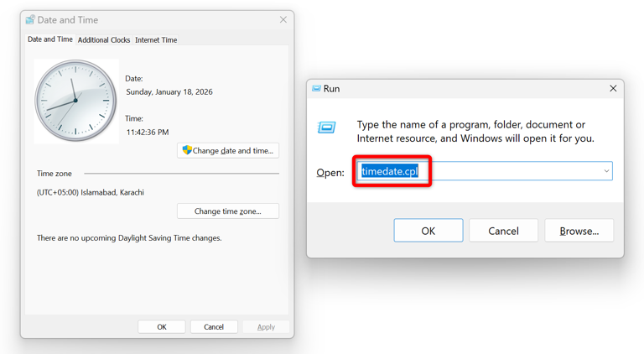Click the Time: label
The height and width of the screenshot is (354, 644).
tap(134, 118)
